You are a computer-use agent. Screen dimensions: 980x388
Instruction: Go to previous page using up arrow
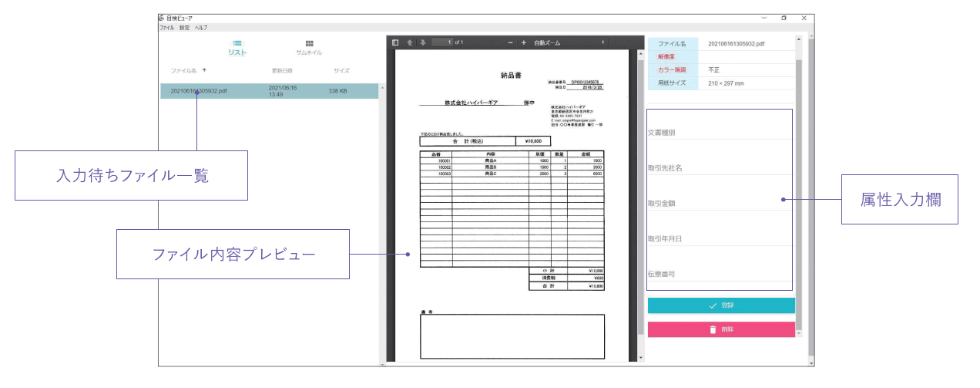coord(410,42)
